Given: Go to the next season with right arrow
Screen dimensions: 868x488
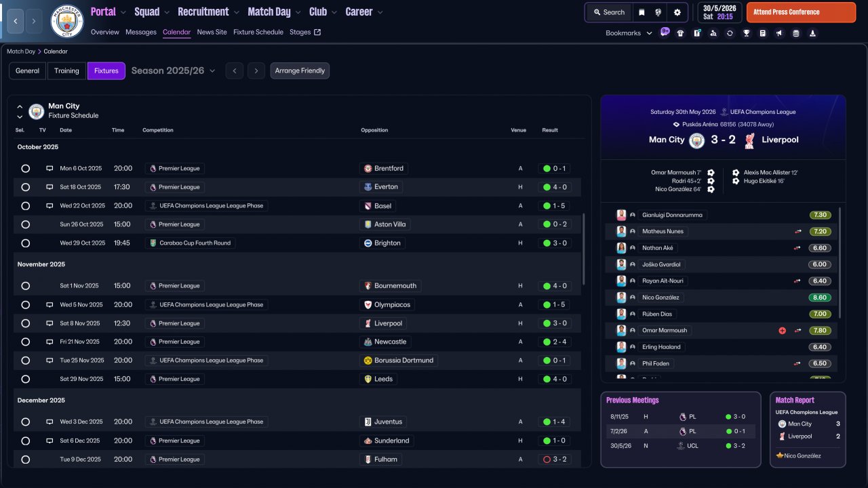Looking at the screenshot, I should pos(256,70).
